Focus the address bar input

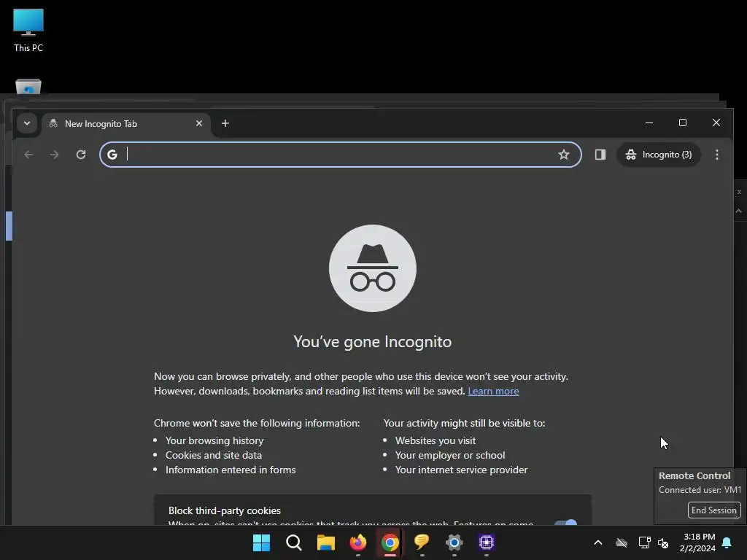click(338, 155)
